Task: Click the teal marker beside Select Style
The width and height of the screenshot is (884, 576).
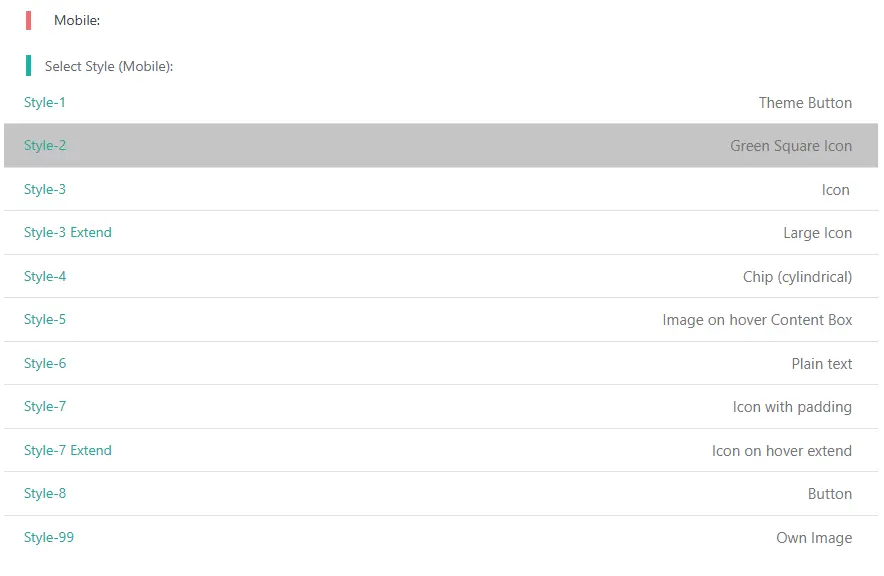Action: tap(28, 66)
